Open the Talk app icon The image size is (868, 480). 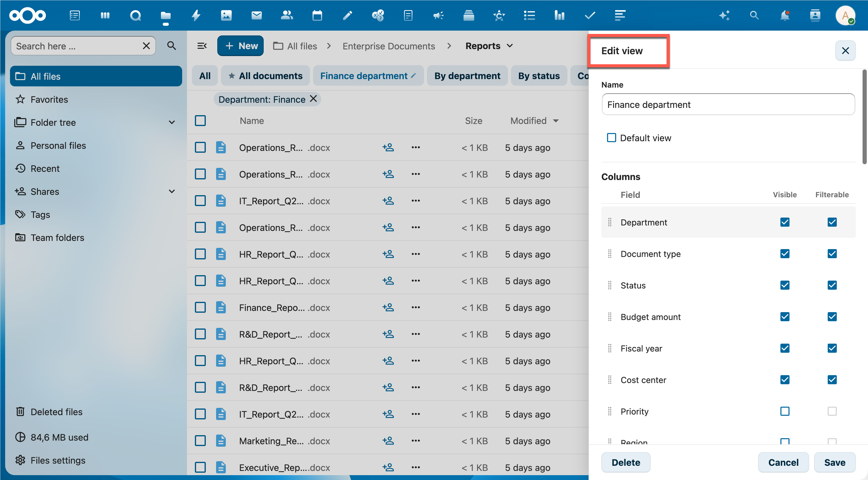click(135, 15)
